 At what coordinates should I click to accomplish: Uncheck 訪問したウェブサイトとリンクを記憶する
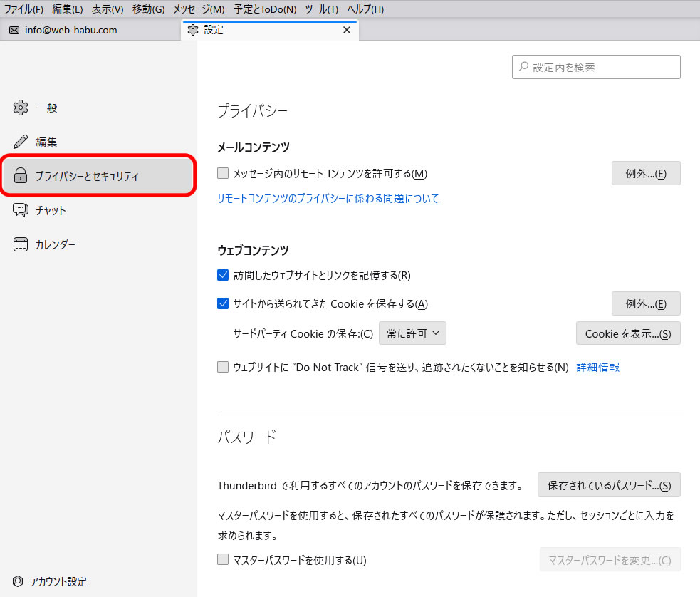(223, 275)
